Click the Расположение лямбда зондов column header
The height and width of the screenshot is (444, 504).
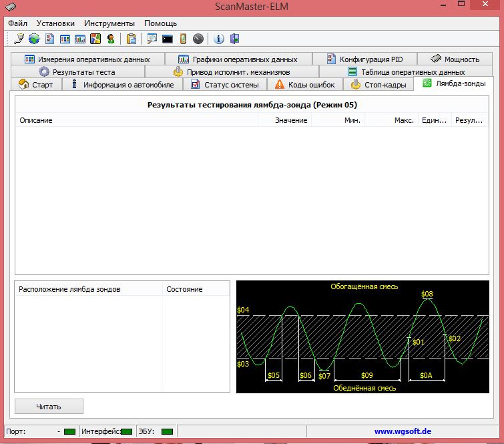click(x=70, y=289)
